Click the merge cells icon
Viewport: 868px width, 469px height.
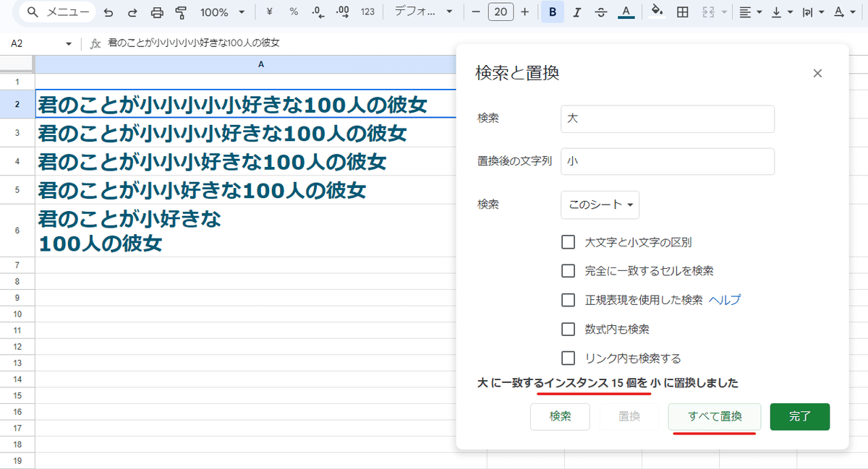click(708, 12)
